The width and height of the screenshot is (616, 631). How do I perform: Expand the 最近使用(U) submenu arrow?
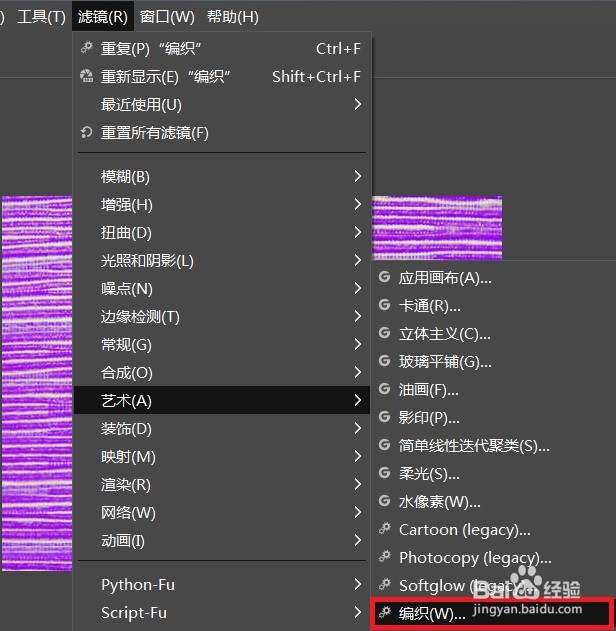pos(358,105)
